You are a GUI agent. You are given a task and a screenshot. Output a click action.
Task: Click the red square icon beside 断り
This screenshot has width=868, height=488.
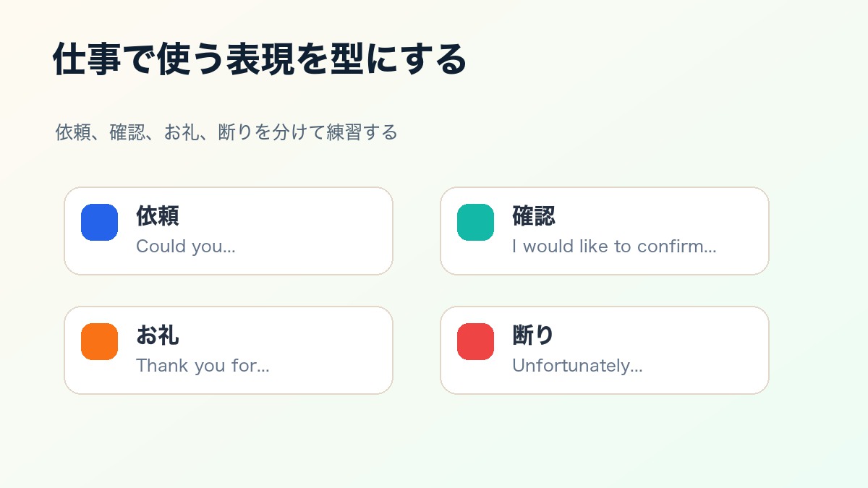pyautogui.click(x=475, y=341)
